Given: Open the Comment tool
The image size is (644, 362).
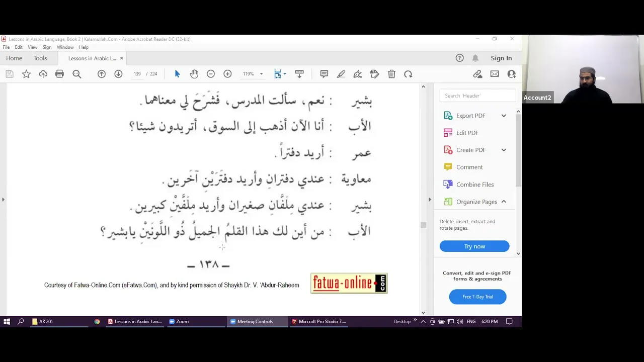Looking at the screenshot, I should pos(469,167).
